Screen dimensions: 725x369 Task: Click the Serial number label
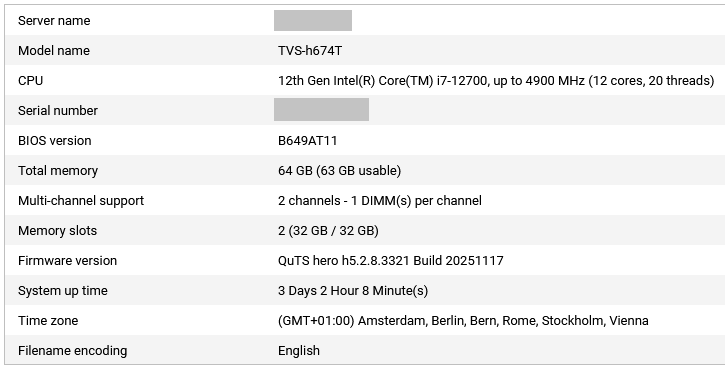click(x=58, y=111)
